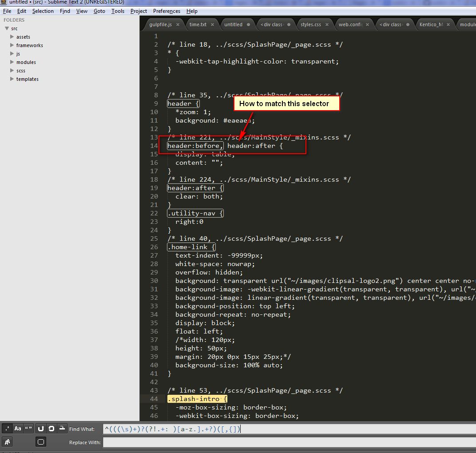The image size is (476, 453).
Task: Click 'overflow: hidden;' code line
Action: [x=209, y=272]
